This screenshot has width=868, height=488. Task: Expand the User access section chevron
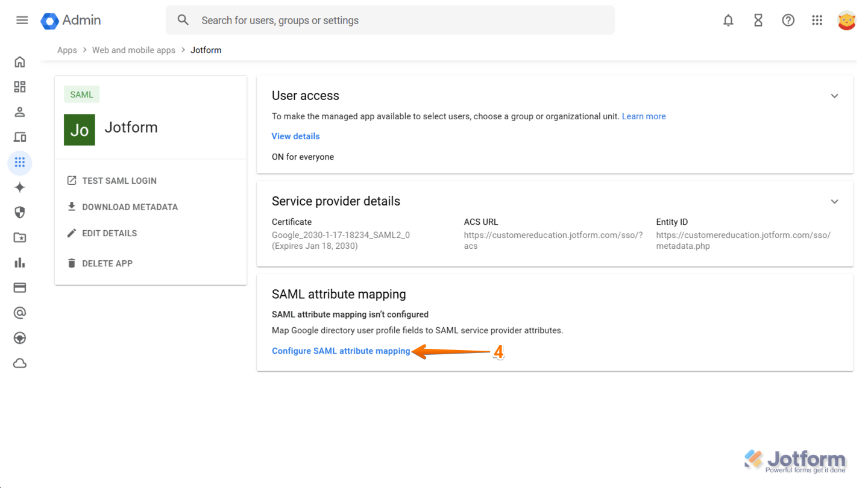click(x=834, y=96)
